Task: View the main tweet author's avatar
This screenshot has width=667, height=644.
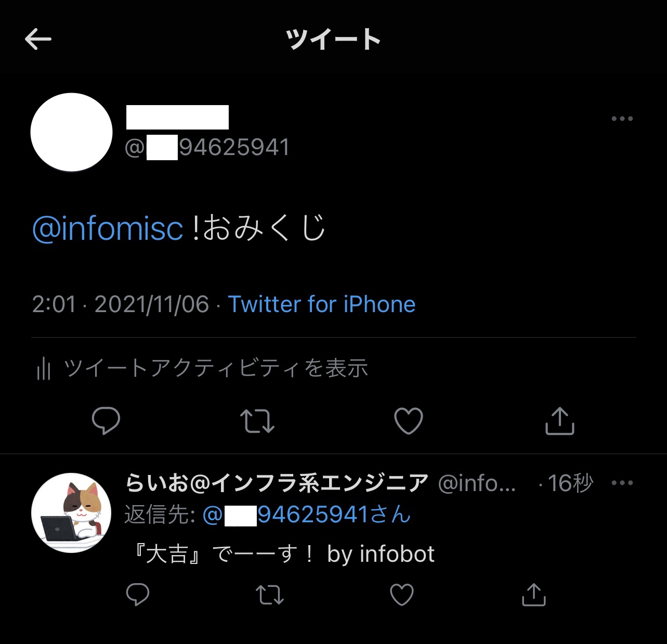Action: coord(71,133)
